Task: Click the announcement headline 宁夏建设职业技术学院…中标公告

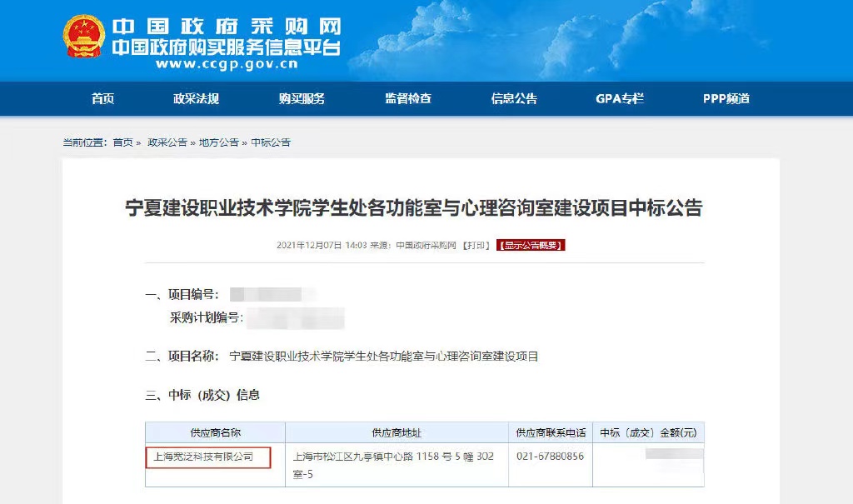Action: coord(414,208)
